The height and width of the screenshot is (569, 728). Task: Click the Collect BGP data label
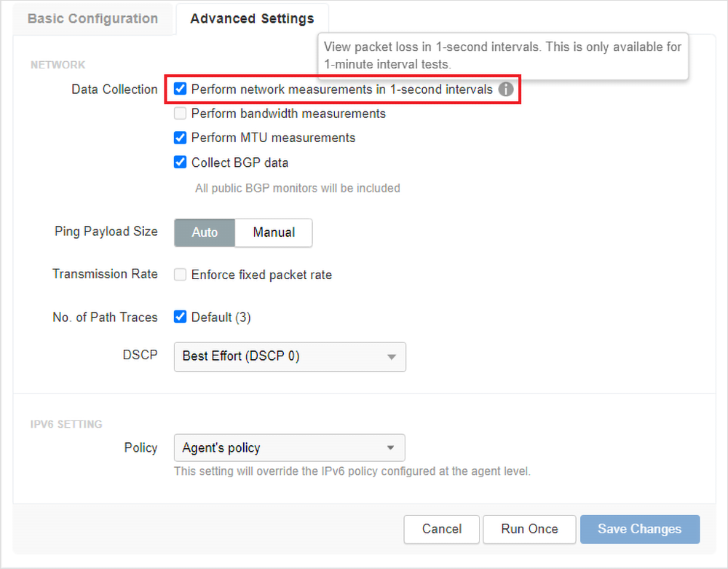(240, 162)
